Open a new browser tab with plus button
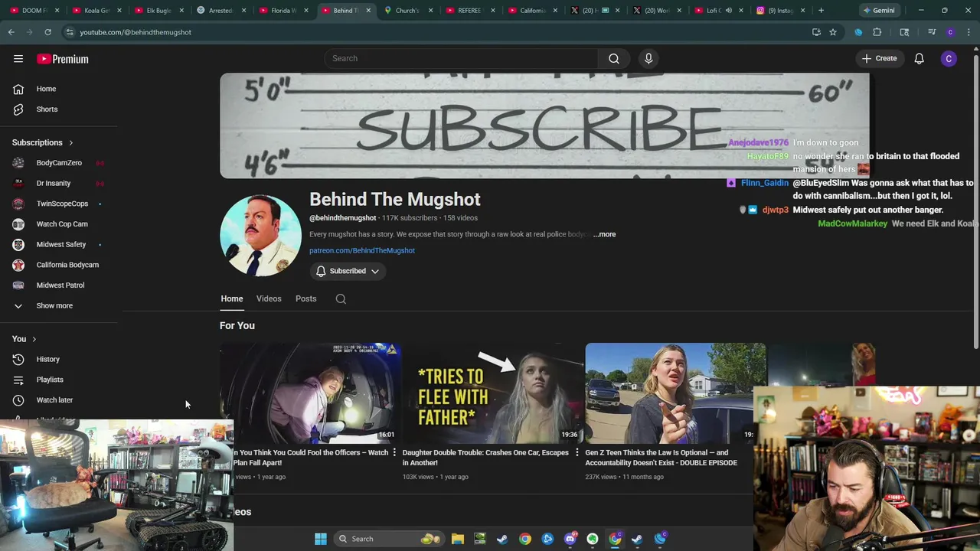Image resolution: width=980 pixels, height=551 pixels. coord(821,10)
